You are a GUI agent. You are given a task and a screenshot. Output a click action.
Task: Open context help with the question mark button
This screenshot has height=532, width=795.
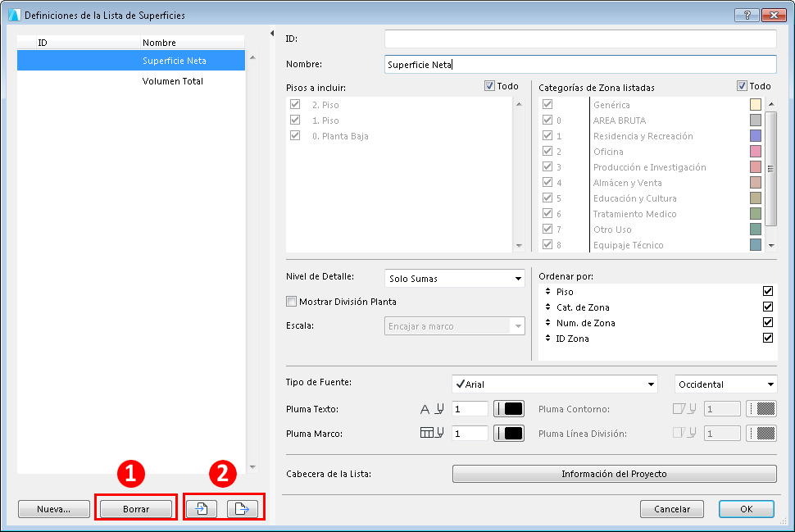[747, 16]
